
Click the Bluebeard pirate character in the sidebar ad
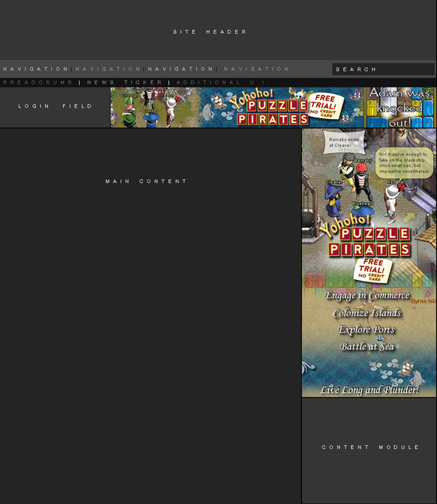point(364,212)
